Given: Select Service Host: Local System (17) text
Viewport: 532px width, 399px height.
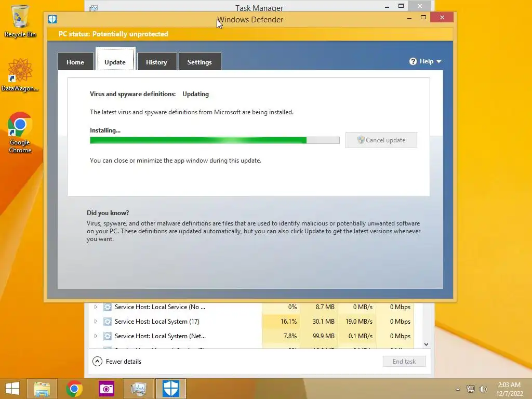Looking at the screenshot, I should 157,322.
